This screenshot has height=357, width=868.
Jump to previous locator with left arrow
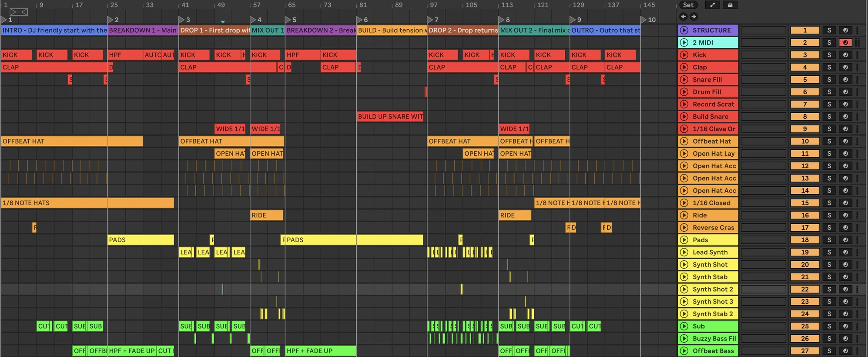683,17
